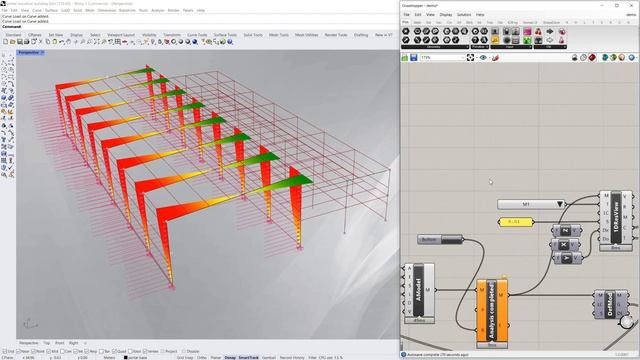Toggle the Cen osnap checkbox
The image size is (640, 360).
62,351
